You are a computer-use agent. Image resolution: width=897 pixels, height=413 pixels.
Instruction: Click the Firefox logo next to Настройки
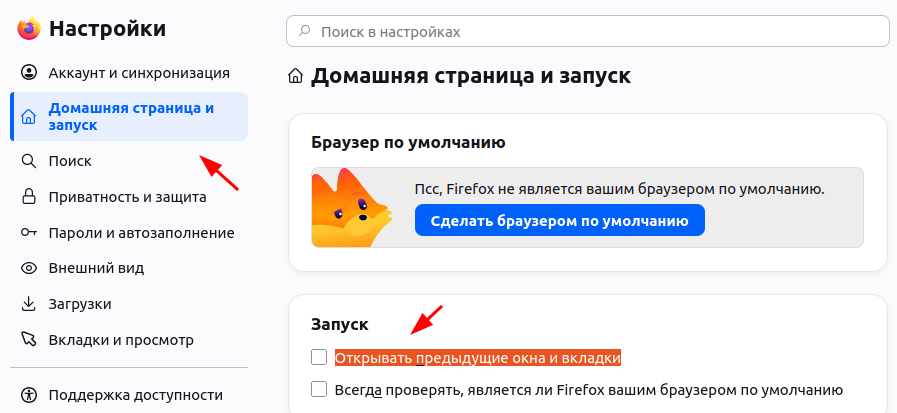pos(29,29)
